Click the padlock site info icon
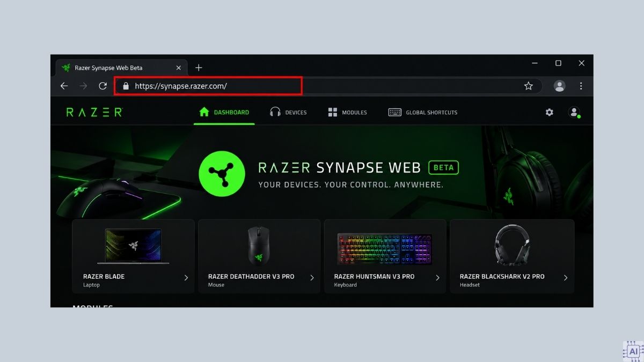 point(126,86)
